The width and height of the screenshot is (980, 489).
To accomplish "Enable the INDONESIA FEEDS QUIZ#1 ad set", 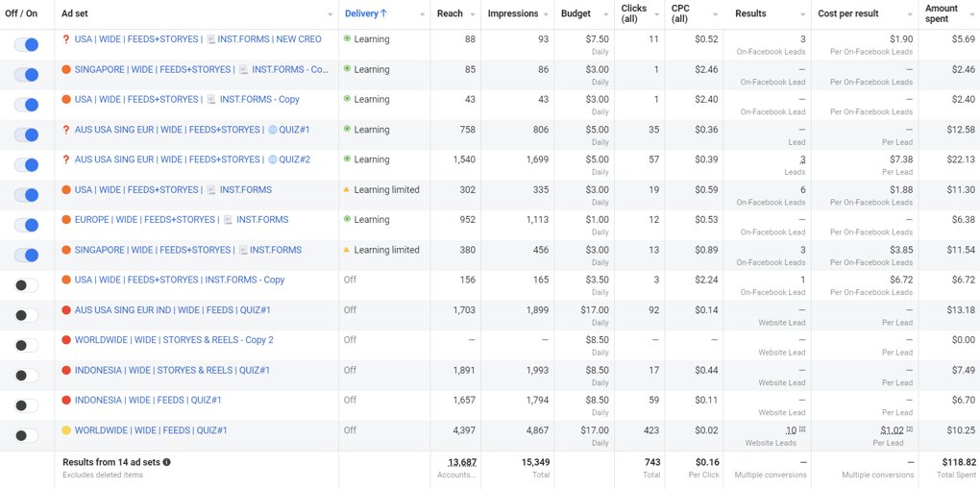I will click(x=27, y=405).
